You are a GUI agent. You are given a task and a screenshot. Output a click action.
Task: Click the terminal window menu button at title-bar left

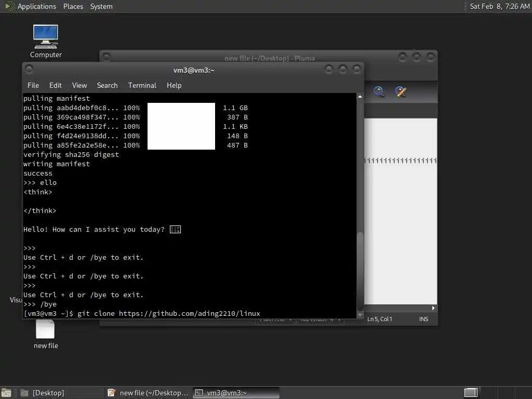[29, 70]
